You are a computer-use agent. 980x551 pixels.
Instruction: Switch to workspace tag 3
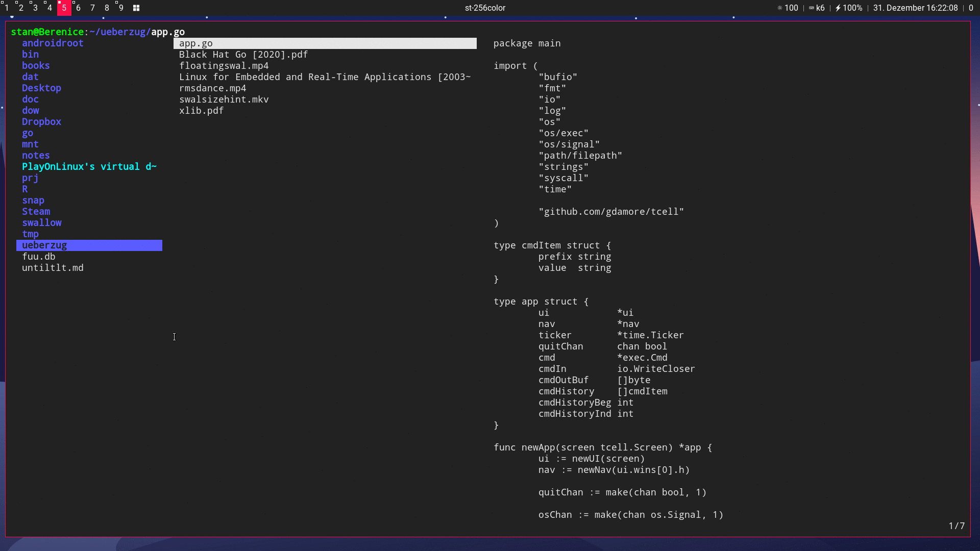[x=35, y=8]
